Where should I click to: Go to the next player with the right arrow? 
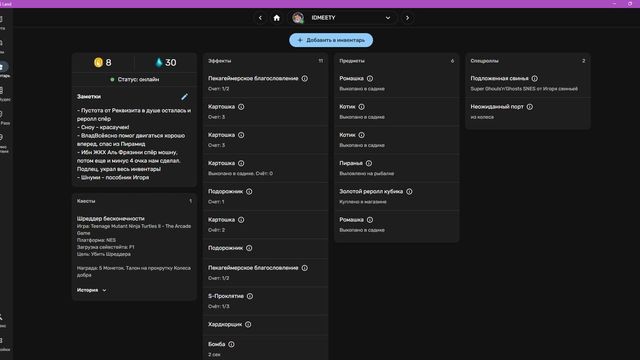pos(407,18)
